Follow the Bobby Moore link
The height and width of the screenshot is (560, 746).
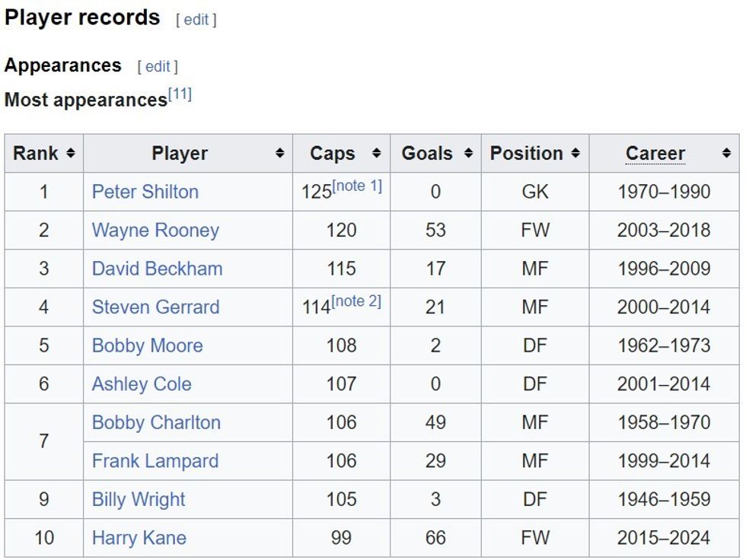147,345
